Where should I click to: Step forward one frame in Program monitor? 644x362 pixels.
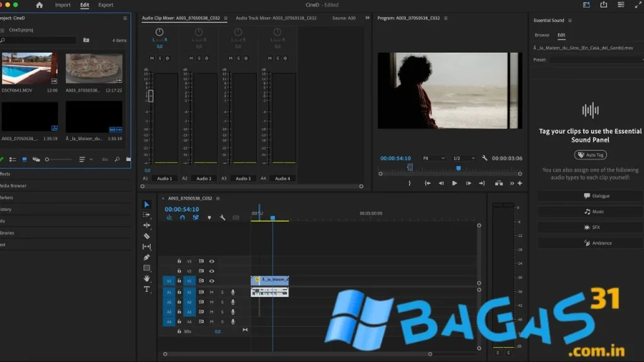coord(468,184)
